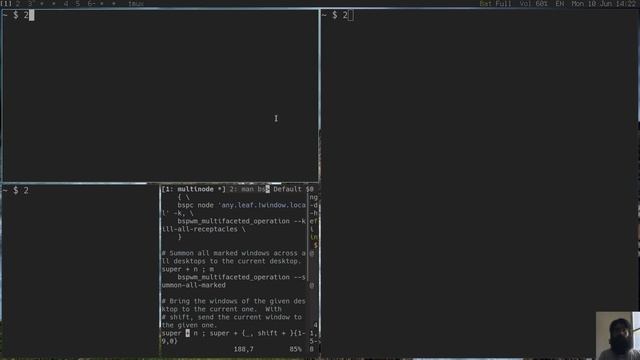Click the 'shift, send the current window' comment
Viewport: 640px width, 360px height.
[x=232, y=321]
